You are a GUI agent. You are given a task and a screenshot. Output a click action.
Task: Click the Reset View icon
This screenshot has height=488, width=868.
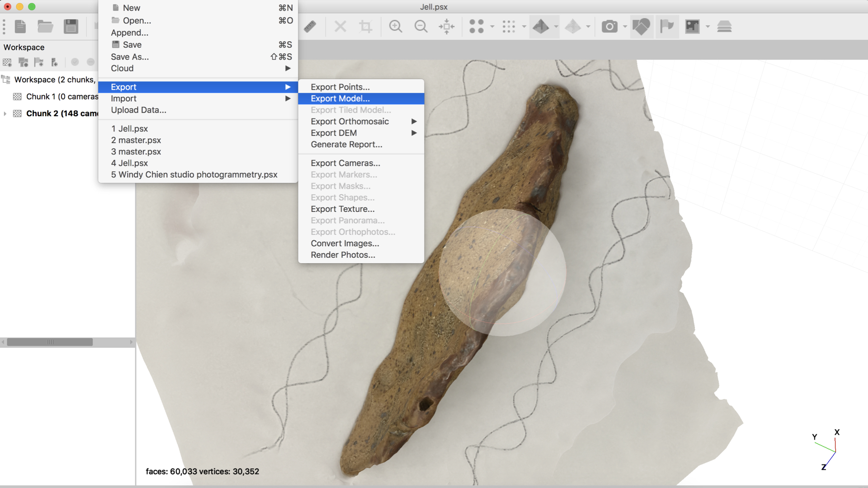tap(447, 27)
